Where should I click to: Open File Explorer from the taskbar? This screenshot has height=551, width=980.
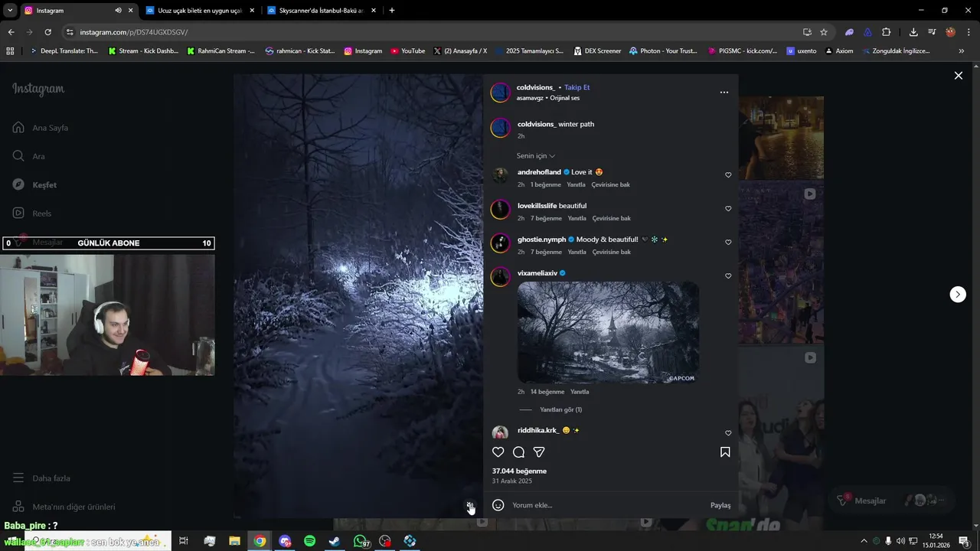[234, 541]
